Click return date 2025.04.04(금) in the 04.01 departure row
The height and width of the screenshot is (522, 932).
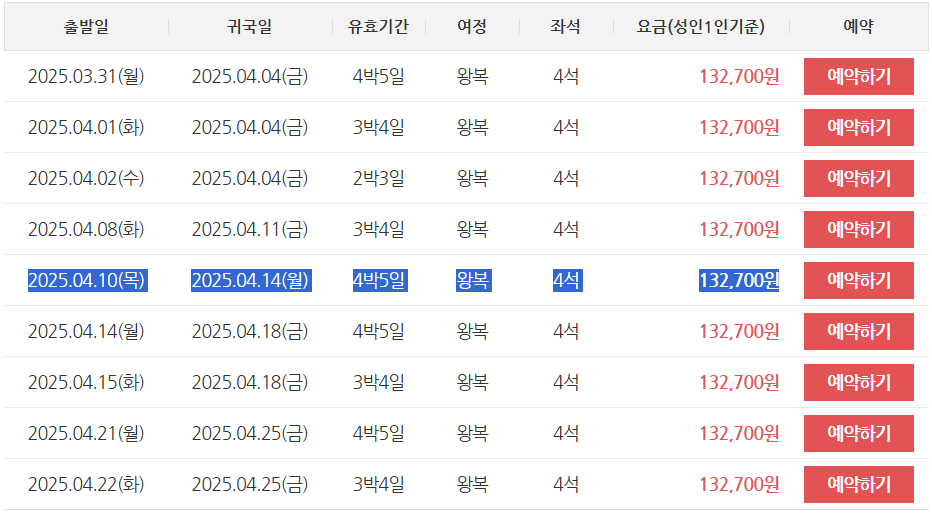pyautogui.click(x=250, y=127)
